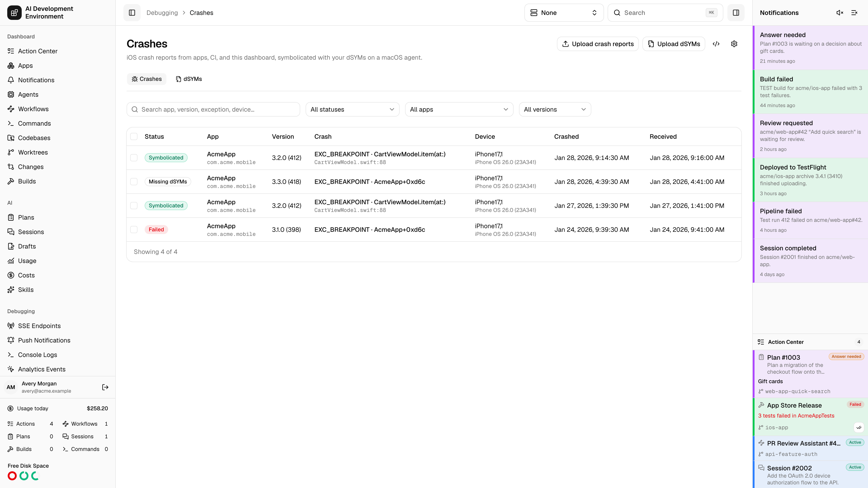Open Agents in the sidebar
This screenshot has width=868, height=488.
click(58, 94)
